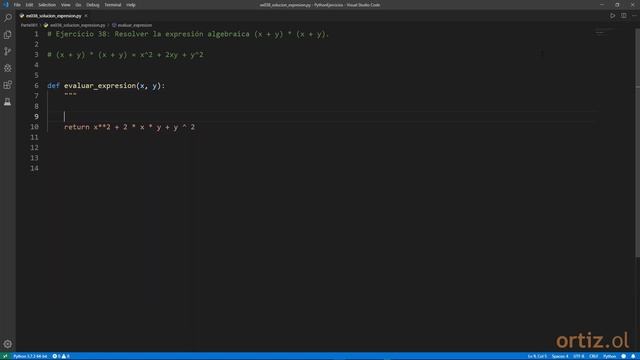Click the editor vertical scrollbar
The height and width of the screenshot is (360, 640).
(638, 143)
